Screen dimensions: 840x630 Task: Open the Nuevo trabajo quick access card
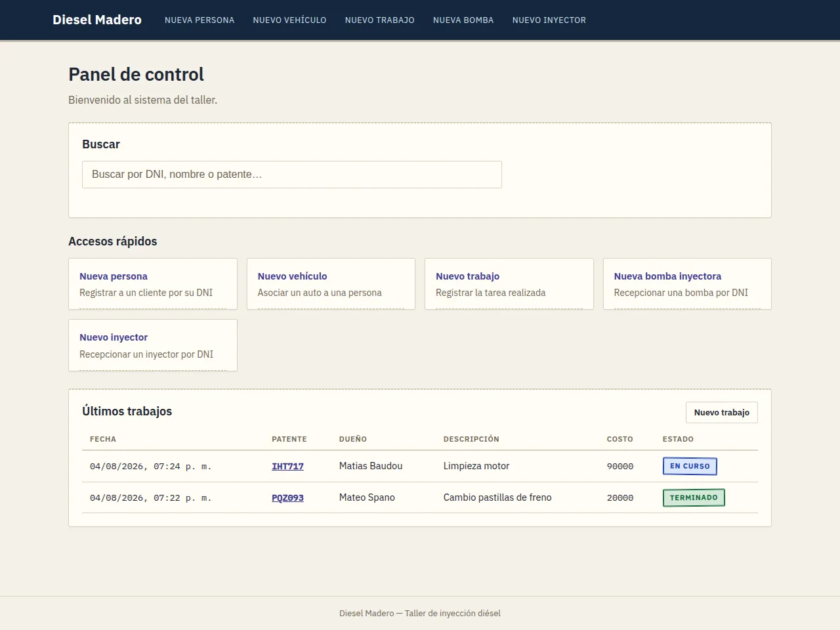(x=509, y=284)
